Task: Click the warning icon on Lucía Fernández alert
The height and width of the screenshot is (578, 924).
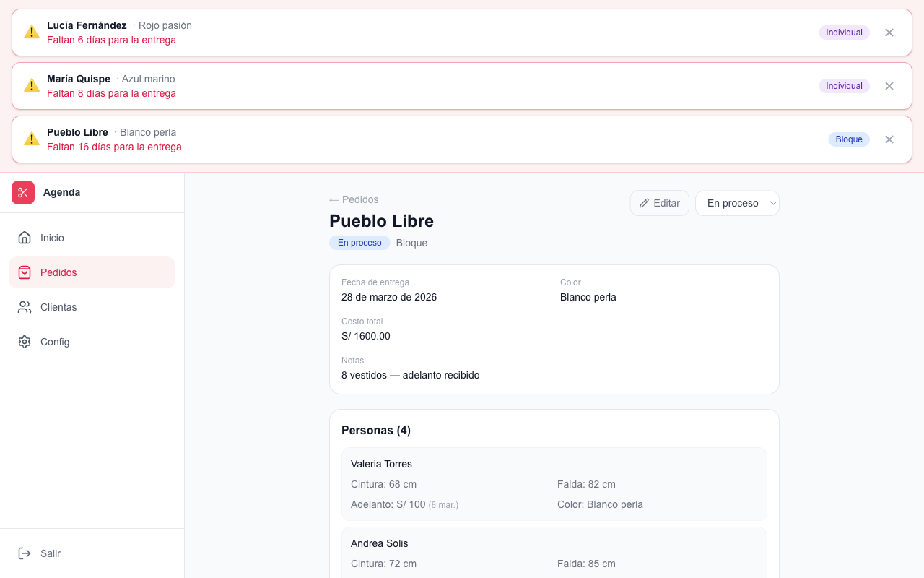Action: click(x=32, y=32)
